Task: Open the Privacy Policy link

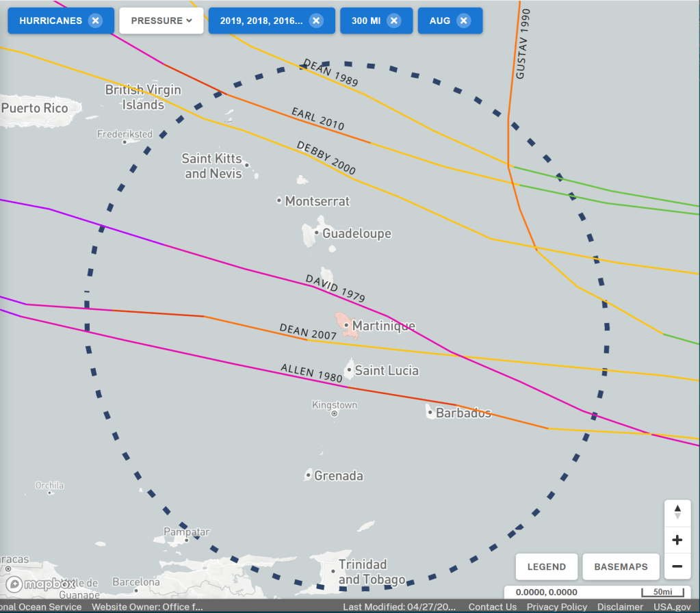Action: coord(556,607)
